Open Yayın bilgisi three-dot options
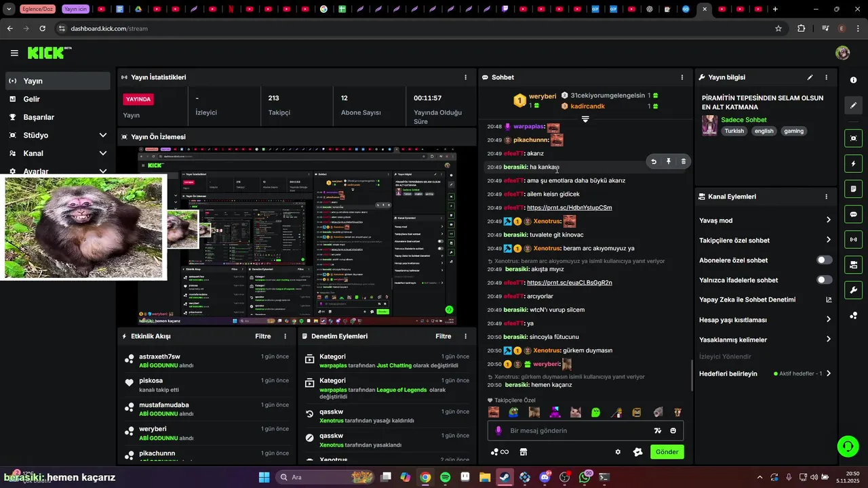Image resolution: width=868 pixels, height=488 pixels. pyautogui.click(x=826, y=77)
